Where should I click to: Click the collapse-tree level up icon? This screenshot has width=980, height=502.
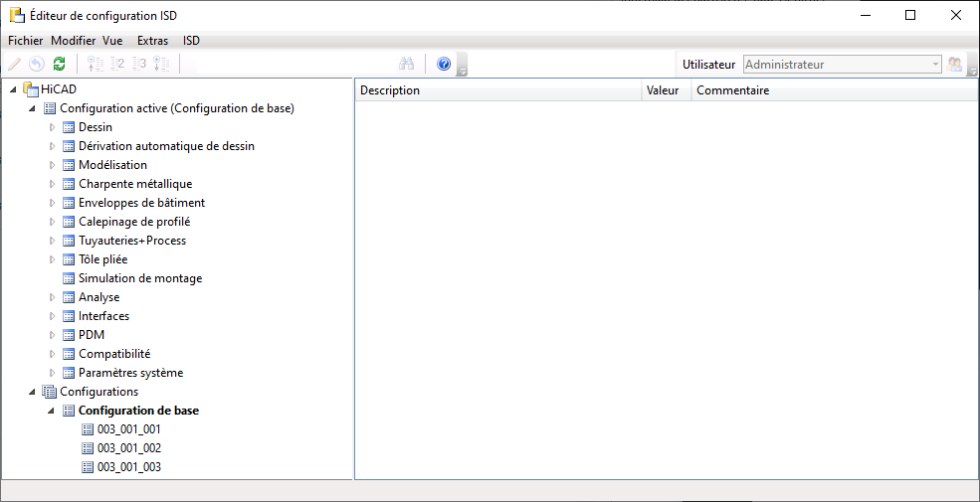95,64
